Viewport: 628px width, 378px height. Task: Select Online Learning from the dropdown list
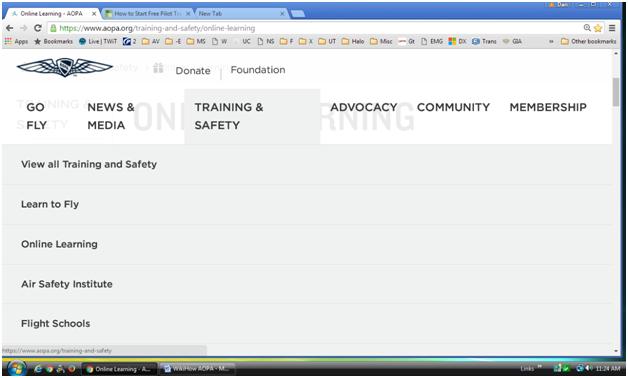click(59, 244)
